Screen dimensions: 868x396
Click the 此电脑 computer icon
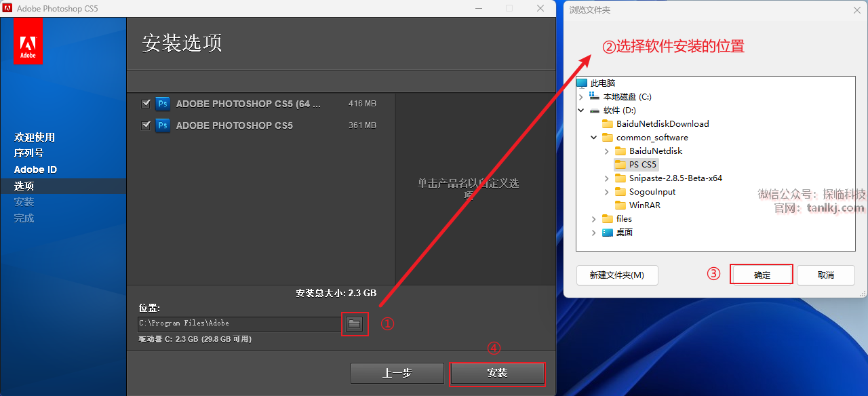click(x=582, y=83)
